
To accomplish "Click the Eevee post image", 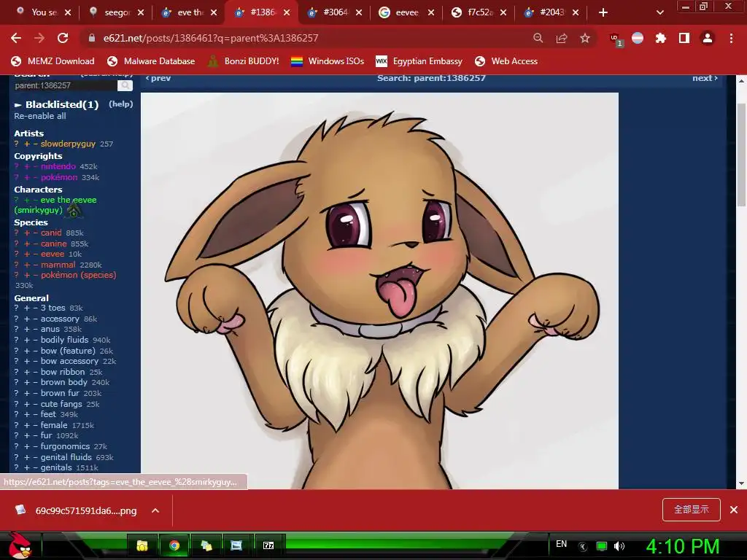I will point(379,291).
